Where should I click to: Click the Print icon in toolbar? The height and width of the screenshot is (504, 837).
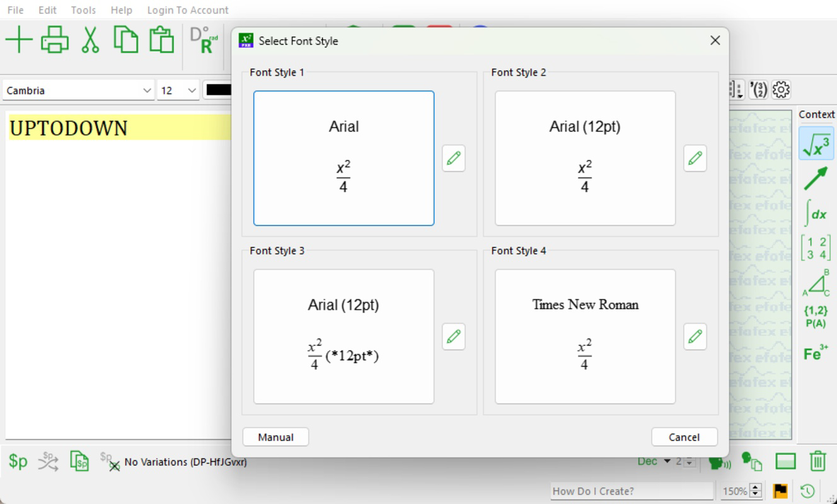click(55, 40)
